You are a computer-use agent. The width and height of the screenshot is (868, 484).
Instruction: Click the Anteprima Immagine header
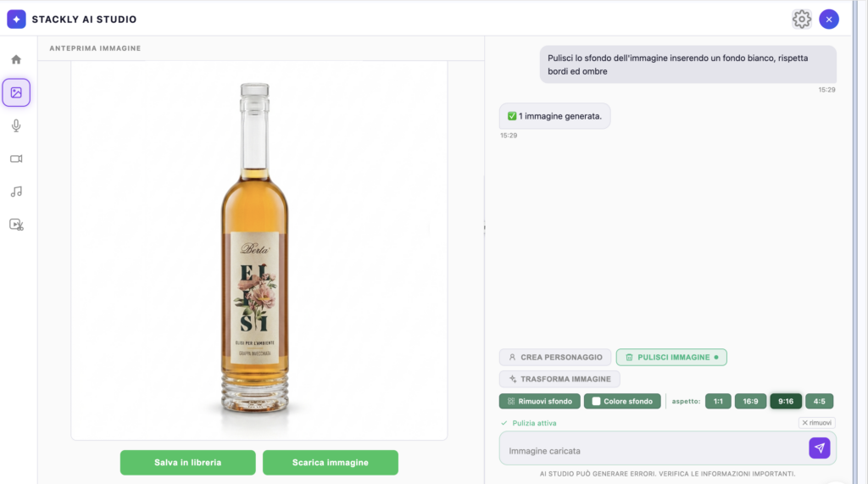point(95,48)
